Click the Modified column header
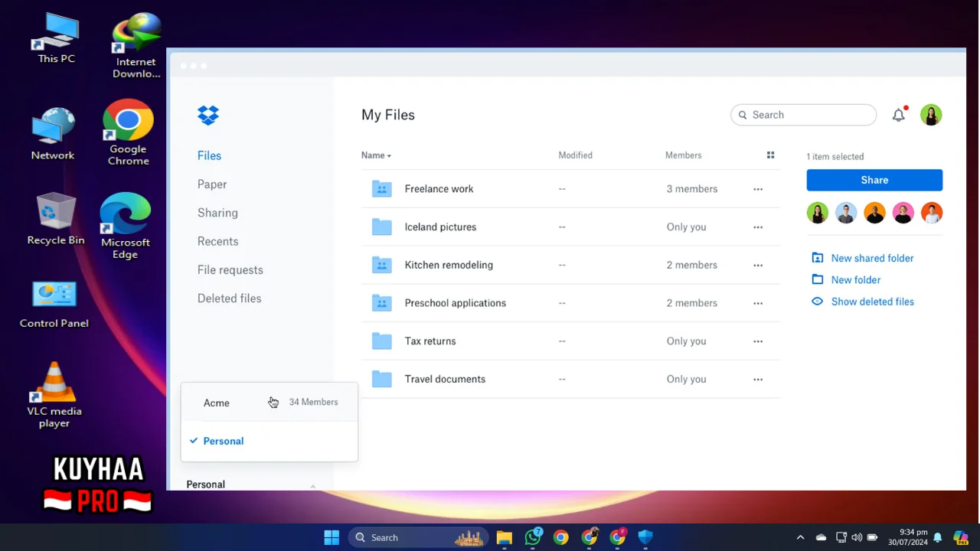 click(x=575, y=155)
